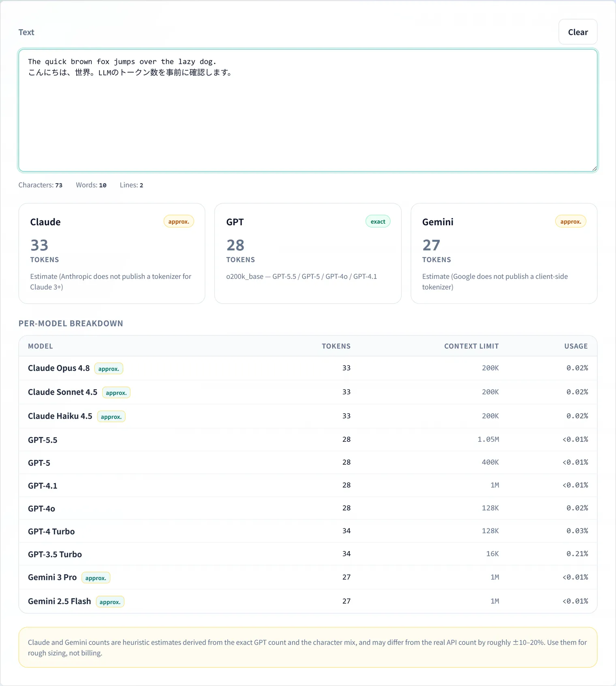Click the 28 token count on GPT card
The width and height of the screenshot is (616, 686).
(235, 245)
